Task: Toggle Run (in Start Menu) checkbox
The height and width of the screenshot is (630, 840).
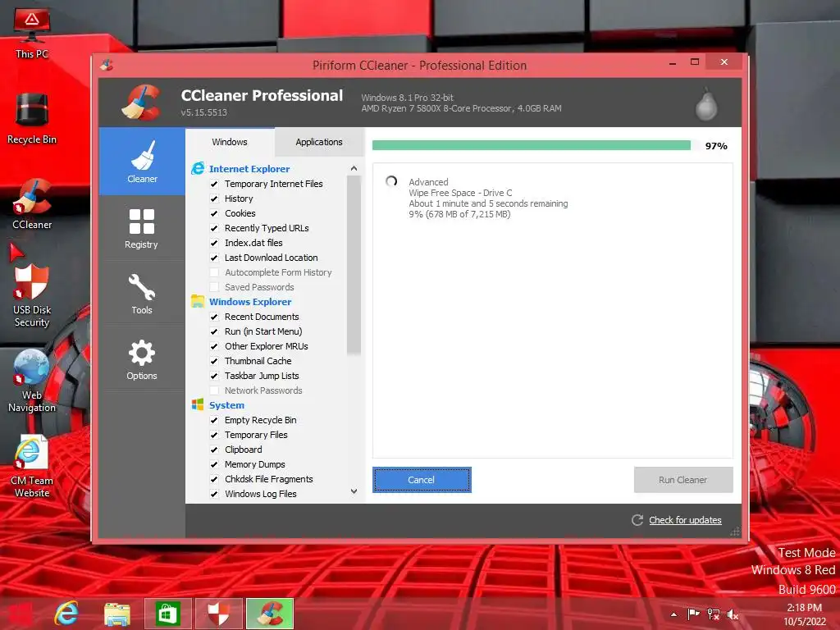Action: 214,331
